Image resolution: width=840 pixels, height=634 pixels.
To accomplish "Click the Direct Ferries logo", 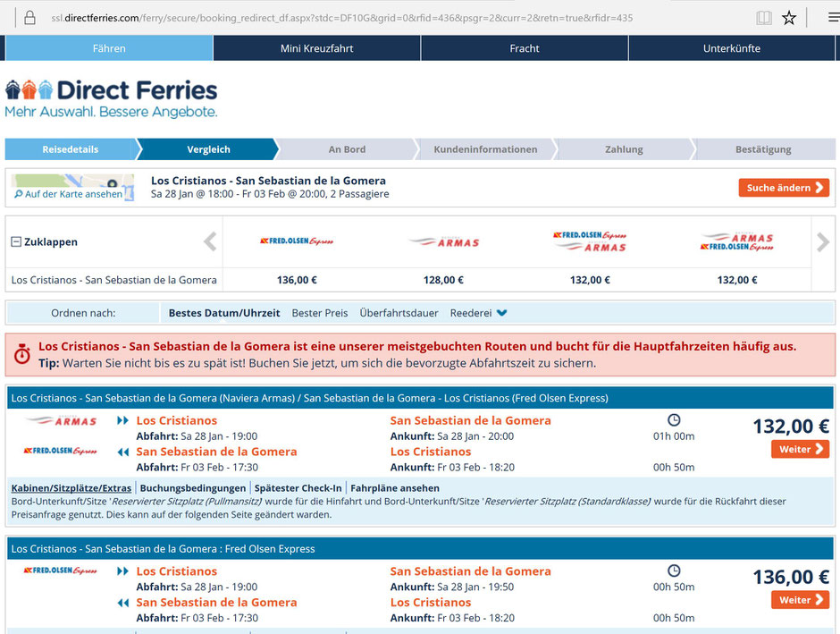I will click(x=111, y=98).
